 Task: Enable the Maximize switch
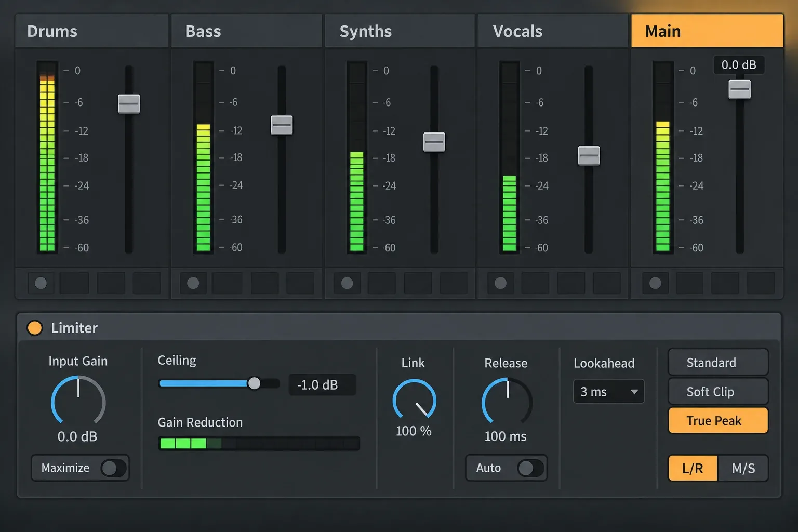[114, 468]
